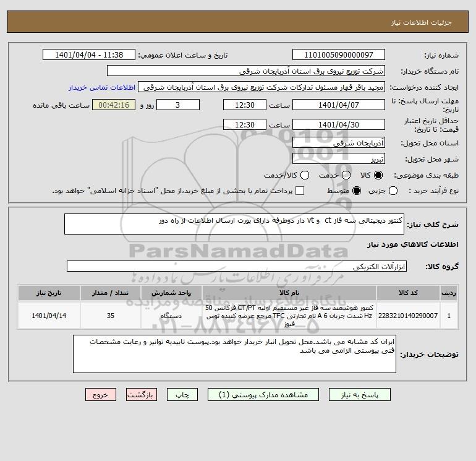Click the ردیف column header
The width and height of the screenshot is (476, 461).
(449, 293)
